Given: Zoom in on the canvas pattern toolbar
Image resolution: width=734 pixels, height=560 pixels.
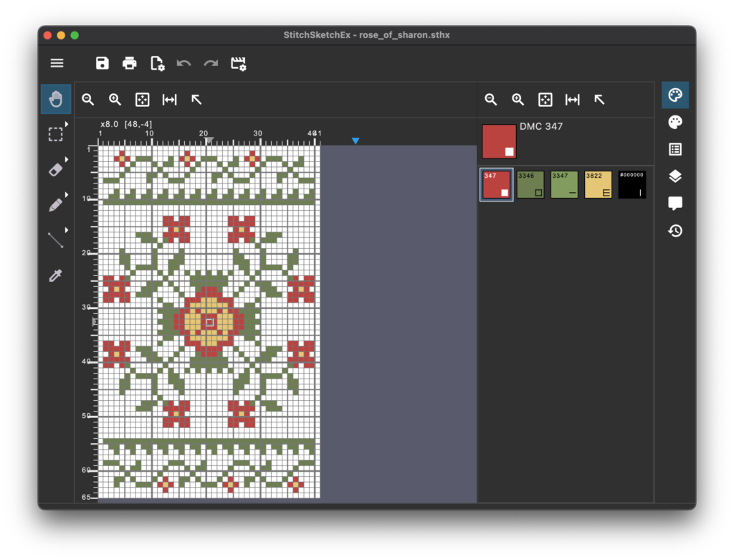Looking at the screenshot, I should [x=115, y=100].
